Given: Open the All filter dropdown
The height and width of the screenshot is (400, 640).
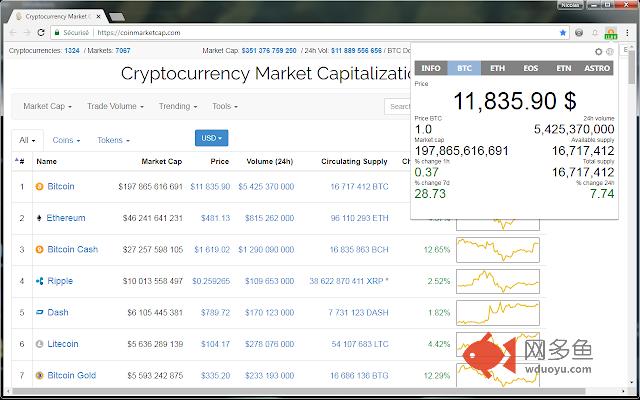Looking at the screenshot, I should click(27, 140).
